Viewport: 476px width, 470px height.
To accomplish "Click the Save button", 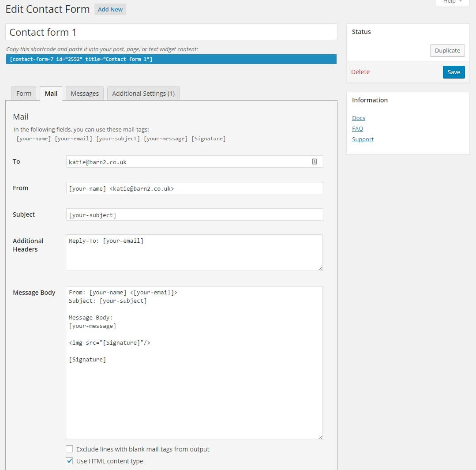I will [454, 72].
